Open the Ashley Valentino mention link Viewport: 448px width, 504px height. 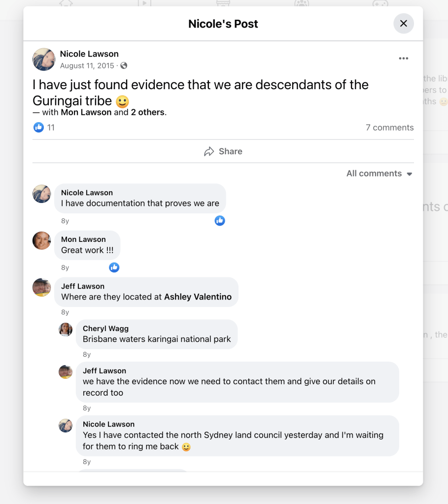click(x=198, y=297)
